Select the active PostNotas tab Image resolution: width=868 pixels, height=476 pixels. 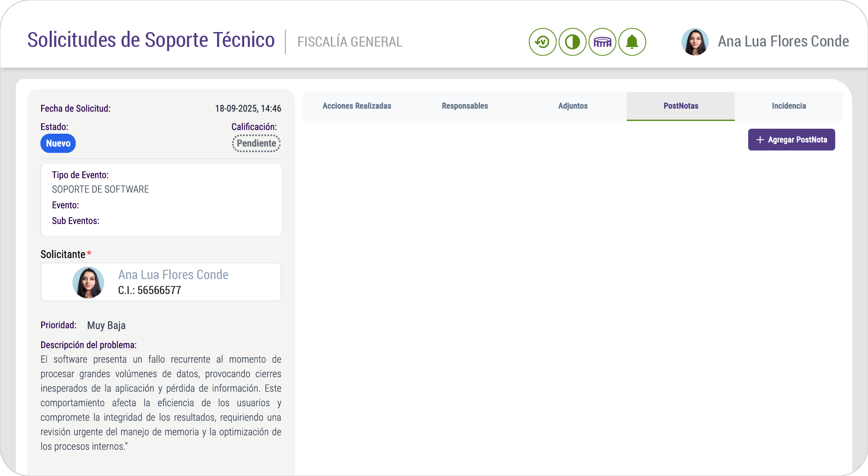[x=680, y=106]
